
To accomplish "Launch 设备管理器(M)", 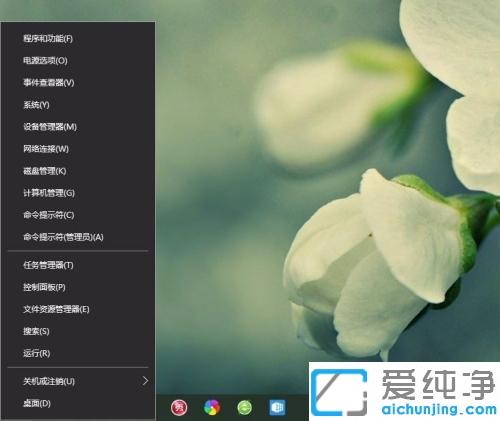I will [x=78, y=127].
